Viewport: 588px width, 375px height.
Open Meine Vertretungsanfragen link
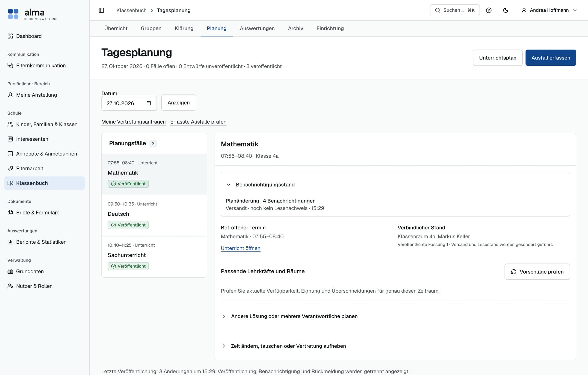pos(134,122)
